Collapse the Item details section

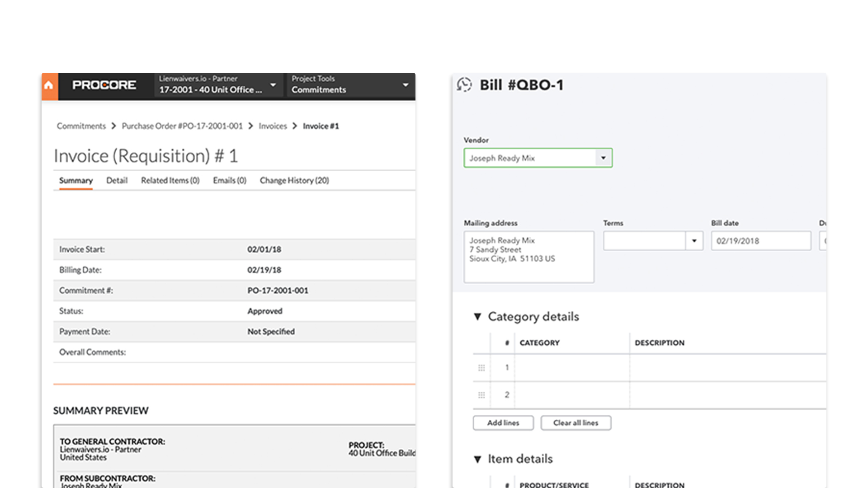tap(477, 460)
